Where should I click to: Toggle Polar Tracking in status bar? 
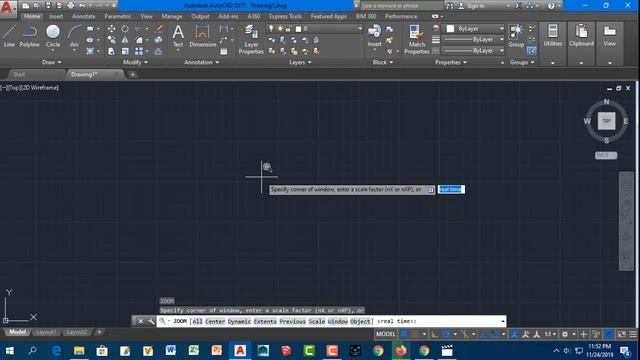point(446,334)
